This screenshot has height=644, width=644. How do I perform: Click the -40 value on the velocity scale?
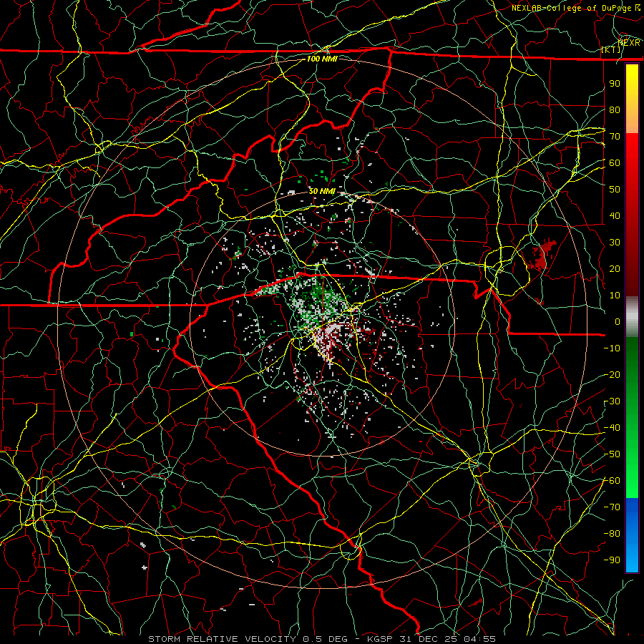[612, 428]
